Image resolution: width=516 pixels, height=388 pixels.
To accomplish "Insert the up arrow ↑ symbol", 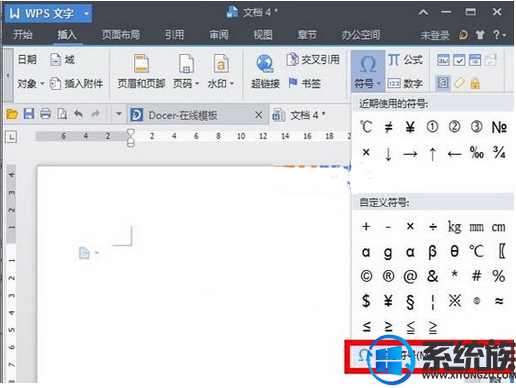I will (x=432, y=154).
